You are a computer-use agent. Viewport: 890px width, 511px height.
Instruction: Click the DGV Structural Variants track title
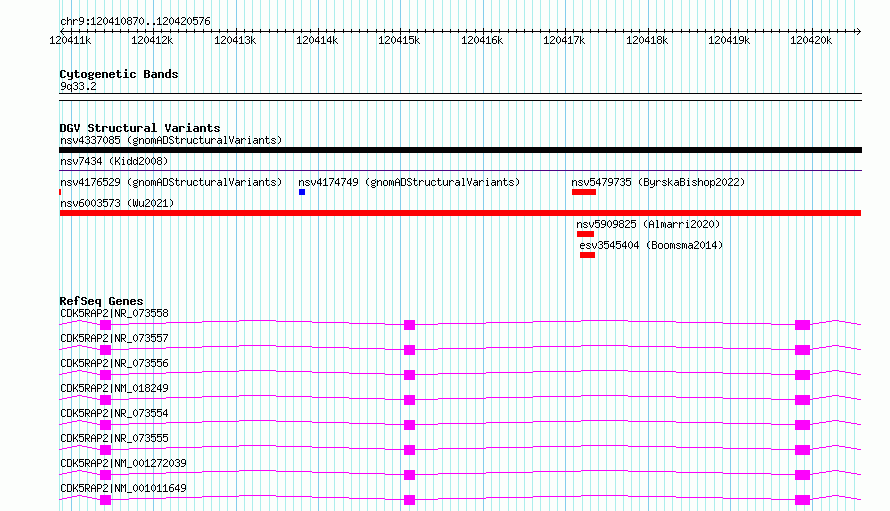click(x=140, y=128)
